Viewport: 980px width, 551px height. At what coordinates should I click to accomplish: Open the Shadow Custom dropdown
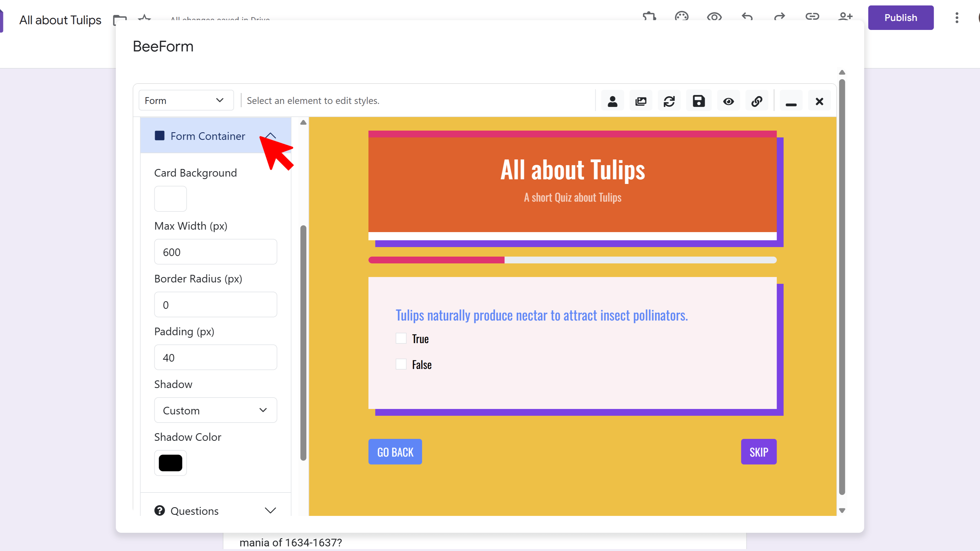[215, 410]
